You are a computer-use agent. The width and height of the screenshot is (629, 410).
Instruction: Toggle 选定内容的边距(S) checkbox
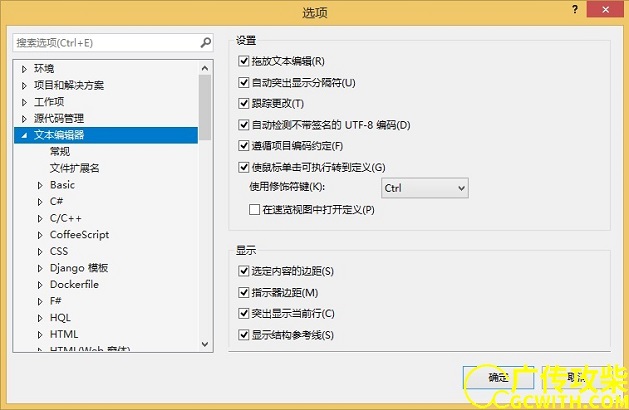(243, 271)
